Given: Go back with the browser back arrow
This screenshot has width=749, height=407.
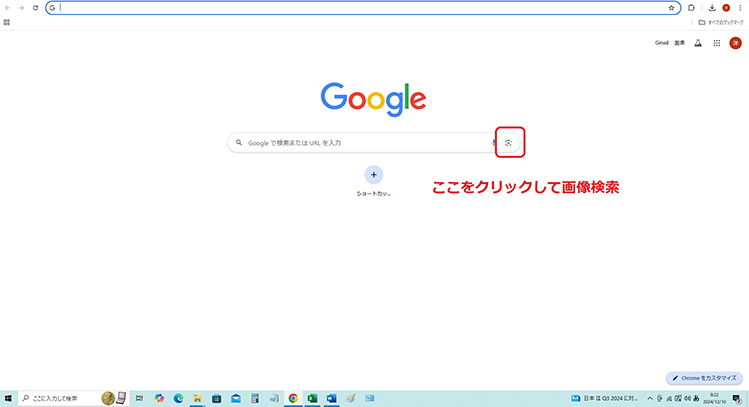Looking at the screenshot, I should tap(8, 8).
